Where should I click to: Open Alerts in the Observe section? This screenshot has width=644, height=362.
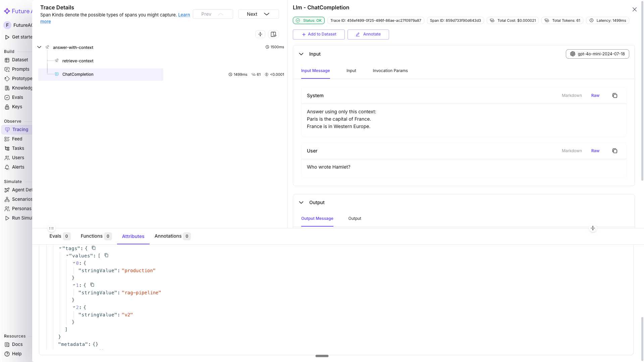[18, 167]
